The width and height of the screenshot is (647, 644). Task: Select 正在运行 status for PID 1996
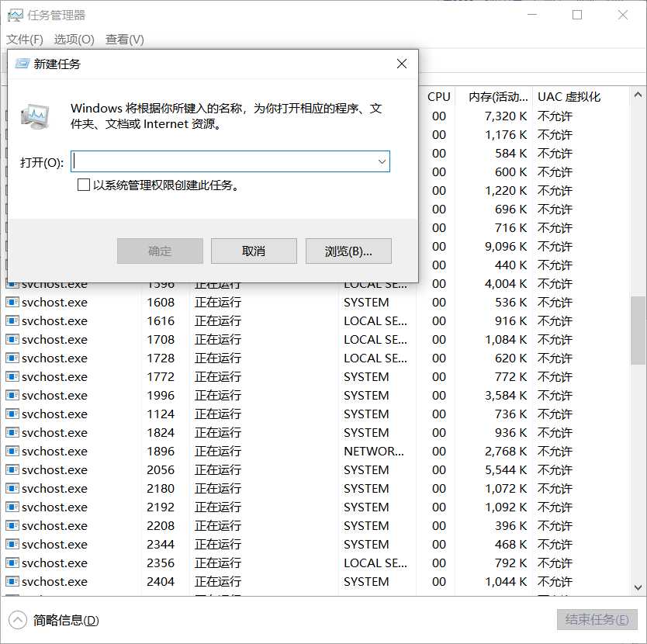point(218,395)
